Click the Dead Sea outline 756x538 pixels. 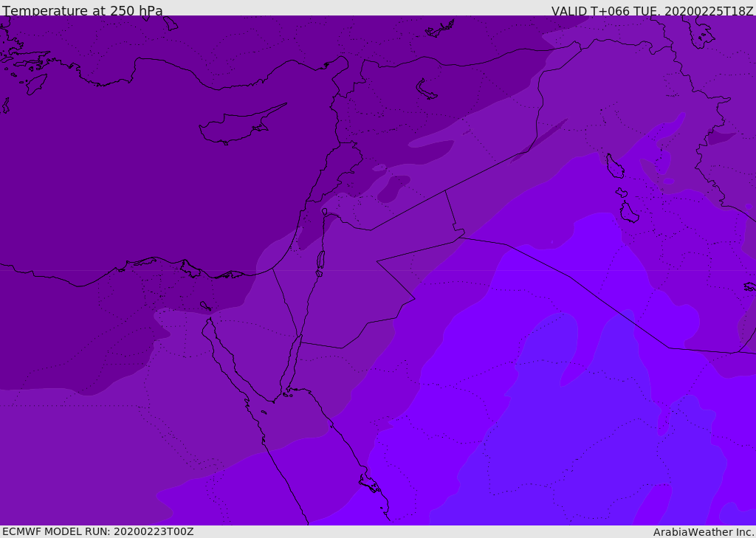tap(320, 263)
